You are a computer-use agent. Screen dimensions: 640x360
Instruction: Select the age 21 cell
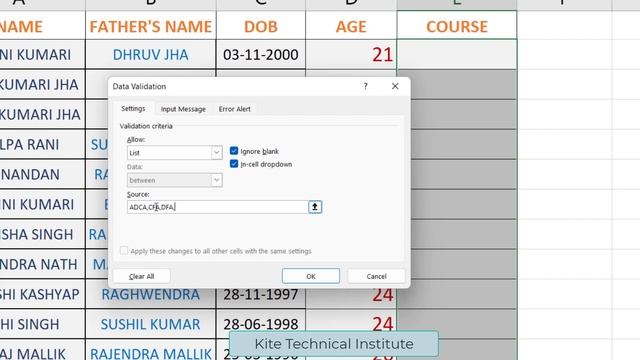click(351, 55)
